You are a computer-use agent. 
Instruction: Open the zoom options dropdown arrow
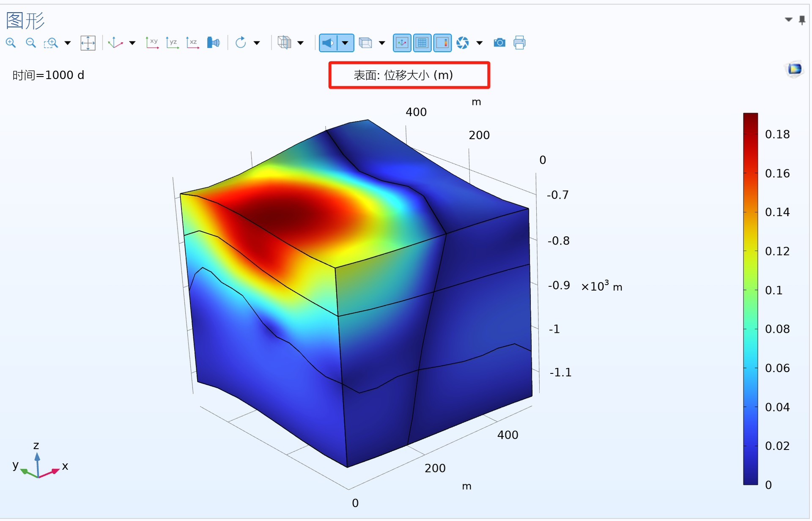[x=68, y=43]
